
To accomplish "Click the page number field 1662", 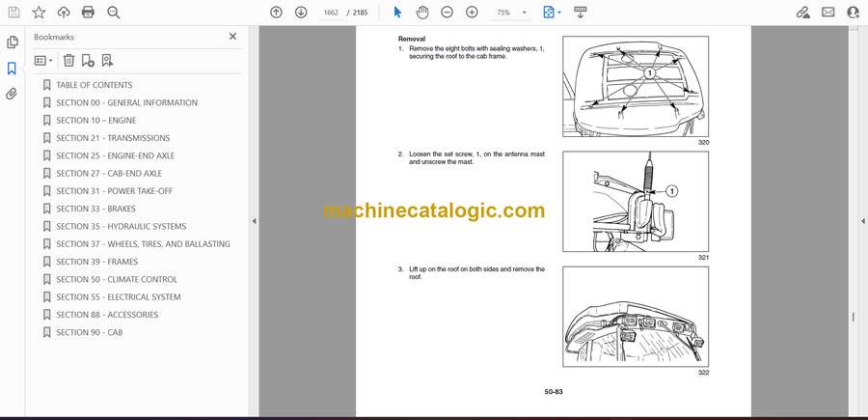I will click(x=331, y=13).
